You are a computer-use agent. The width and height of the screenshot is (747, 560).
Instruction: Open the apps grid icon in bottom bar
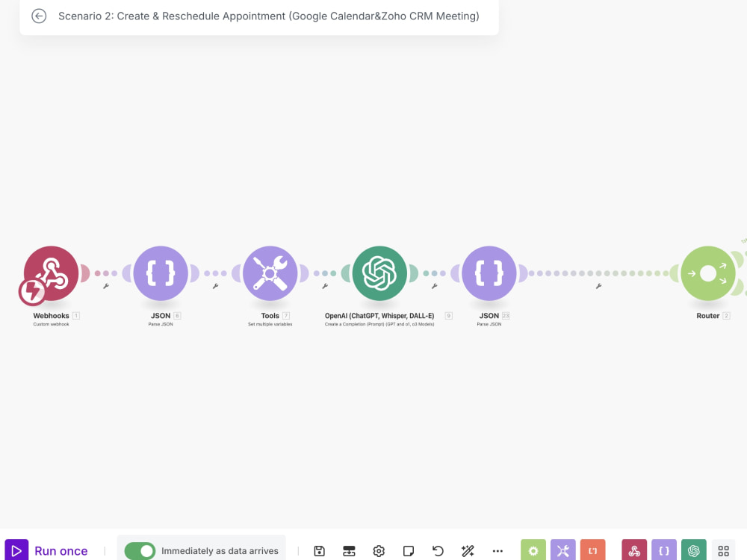click(x=724, y=551)
